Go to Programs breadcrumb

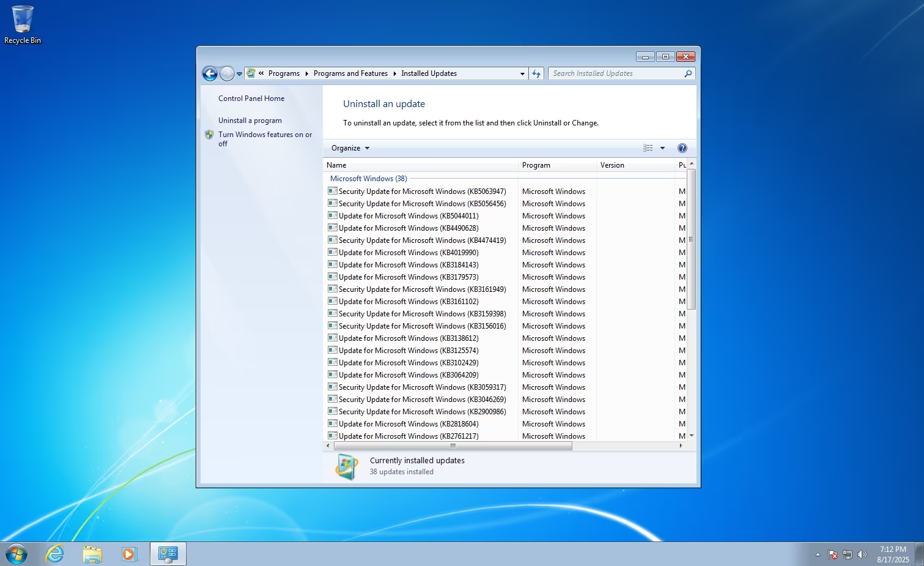(x=284, y=73)
